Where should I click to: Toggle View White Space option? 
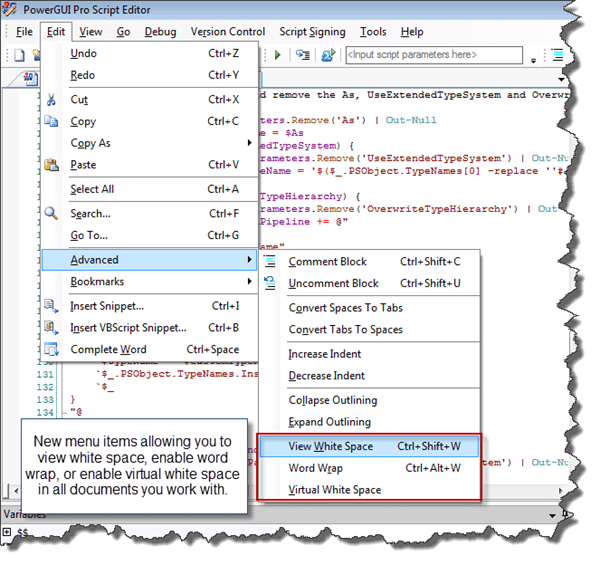[331, 446]
